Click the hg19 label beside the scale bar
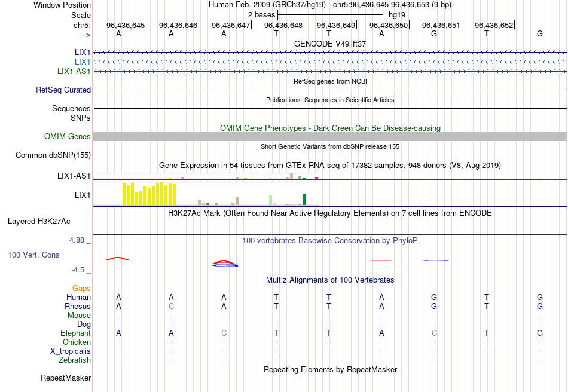The image size is (568, 392). pos(397,15)
